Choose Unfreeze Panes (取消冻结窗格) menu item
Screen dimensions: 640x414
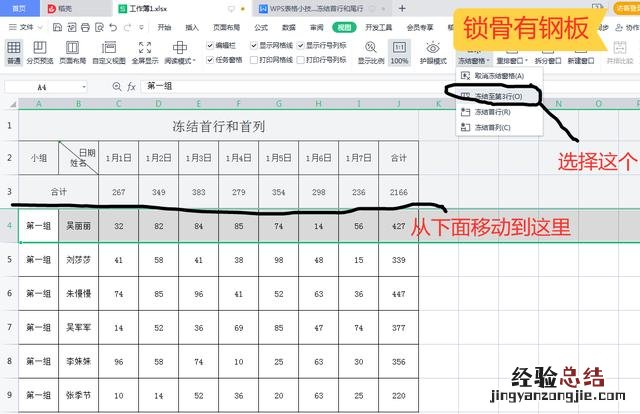[x=499, y=76]
